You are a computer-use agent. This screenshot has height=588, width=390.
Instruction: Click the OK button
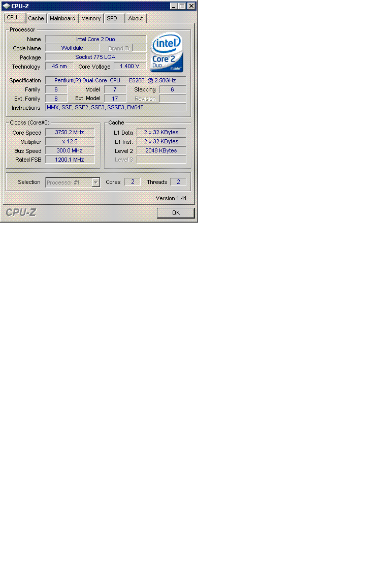pos(176,213)
